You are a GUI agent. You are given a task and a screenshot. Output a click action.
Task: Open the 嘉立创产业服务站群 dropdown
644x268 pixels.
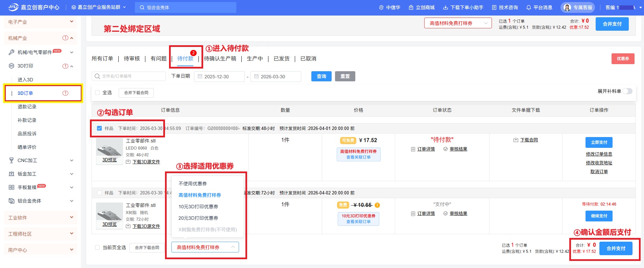tap(98, 7)
